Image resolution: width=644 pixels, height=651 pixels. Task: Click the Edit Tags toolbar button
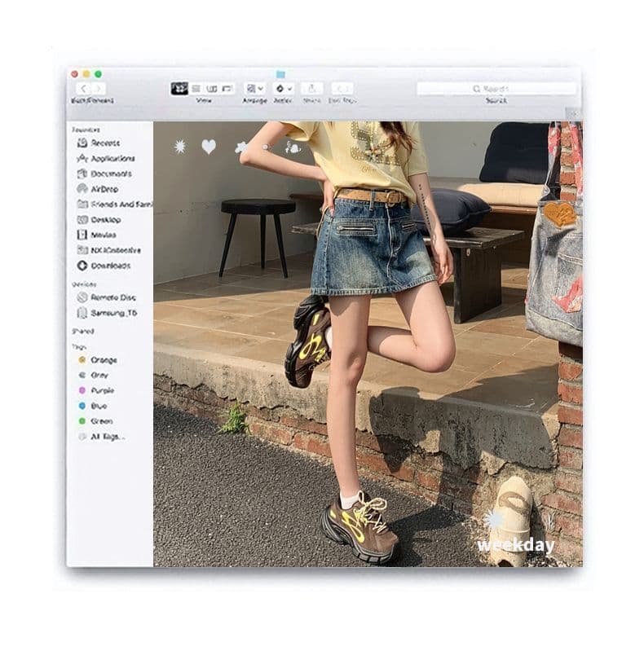342,89
